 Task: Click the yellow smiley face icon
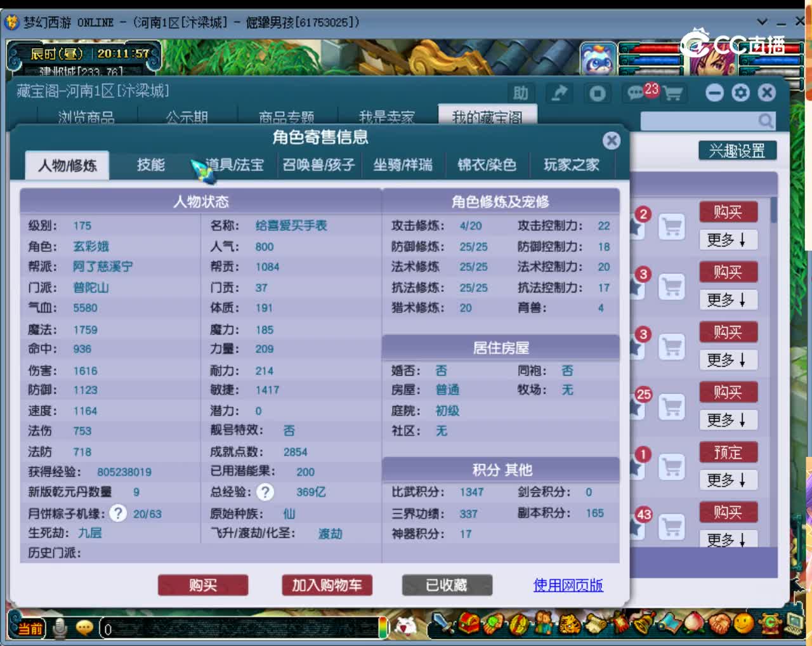pos(743,624)
